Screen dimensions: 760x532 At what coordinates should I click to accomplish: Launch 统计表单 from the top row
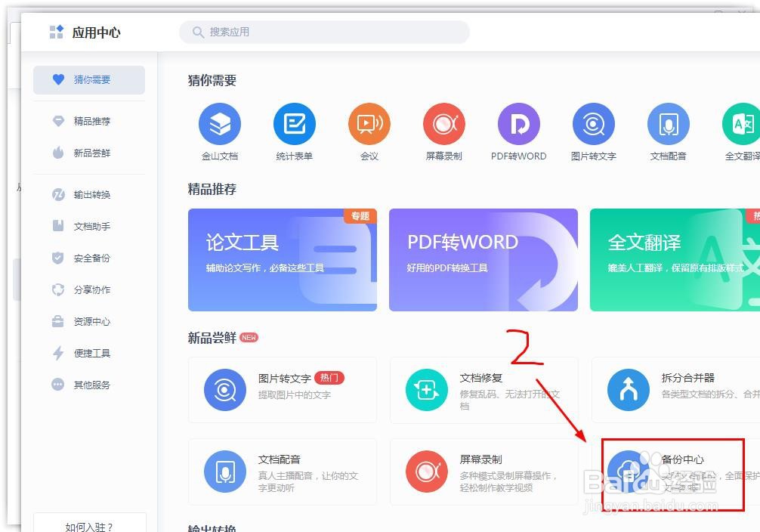click(295, 125)
